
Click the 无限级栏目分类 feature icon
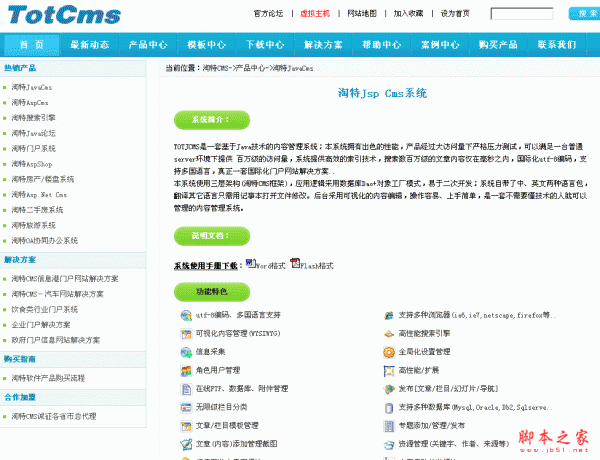click(x=186, y=407)
